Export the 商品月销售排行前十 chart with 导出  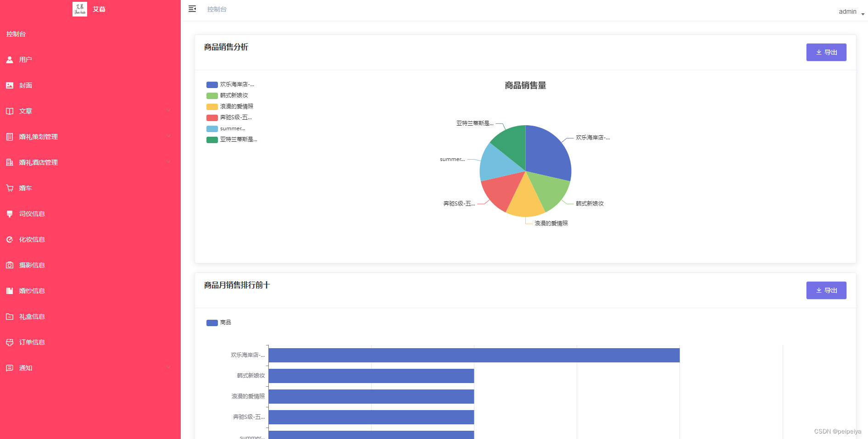click(x=826, y=290)
